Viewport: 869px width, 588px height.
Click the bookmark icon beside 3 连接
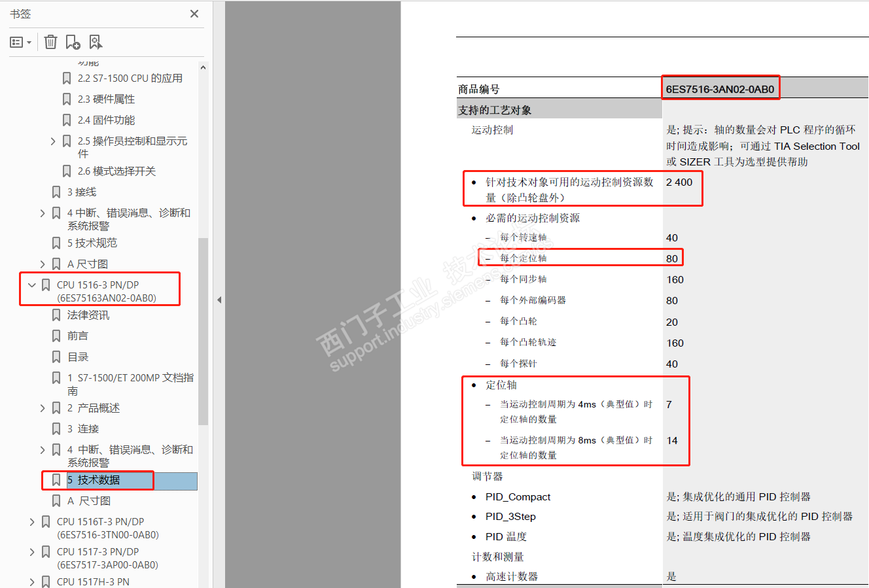pos(56,429)
